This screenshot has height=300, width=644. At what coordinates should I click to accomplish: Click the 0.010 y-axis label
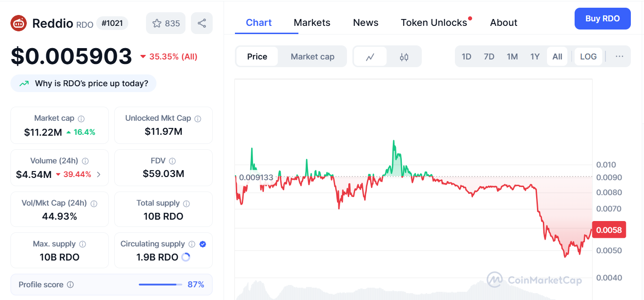click(606, 165)
